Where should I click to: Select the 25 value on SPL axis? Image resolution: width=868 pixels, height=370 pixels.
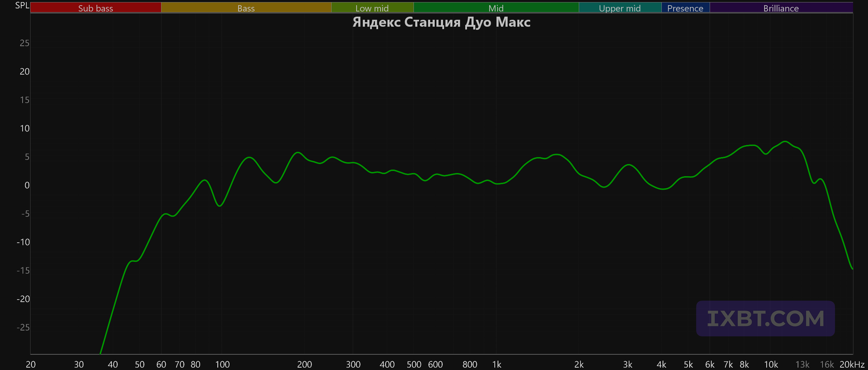coord(25,43)
